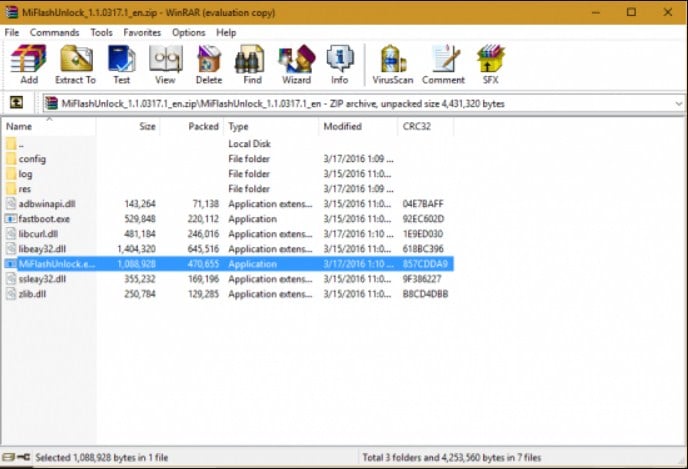
Task: Show archive Info
Action: click(340, 64)
